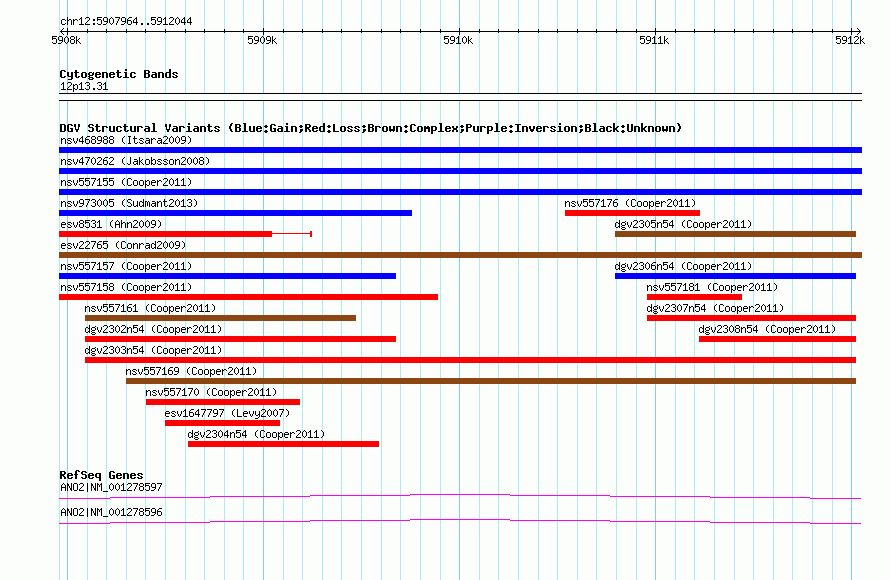Click the RefSeq Genes track title
Viewport: 890px width, 580px height.
point(101,475)
